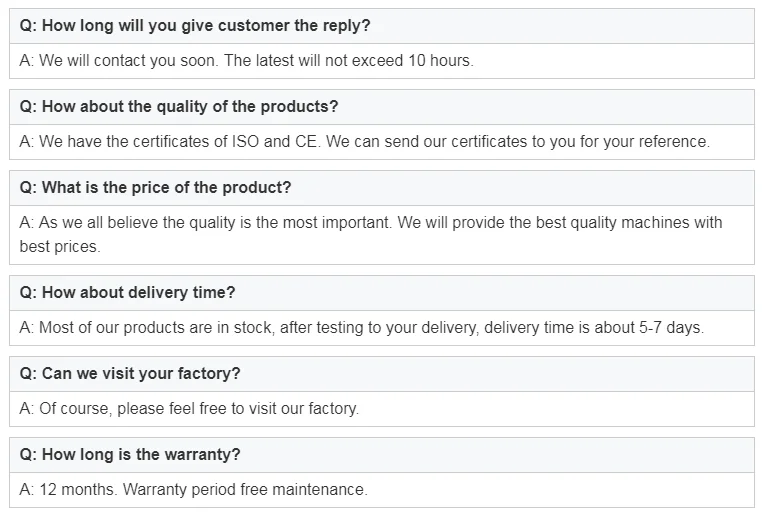Select the warranty length question header
This screenshot has width=762, height=517.
130,455
